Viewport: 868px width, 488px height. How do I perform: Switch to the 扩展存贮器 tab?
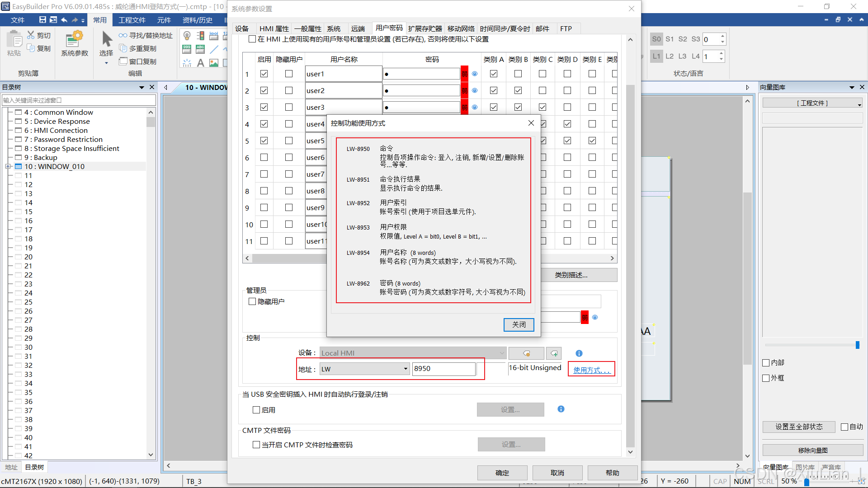[425, 28]
